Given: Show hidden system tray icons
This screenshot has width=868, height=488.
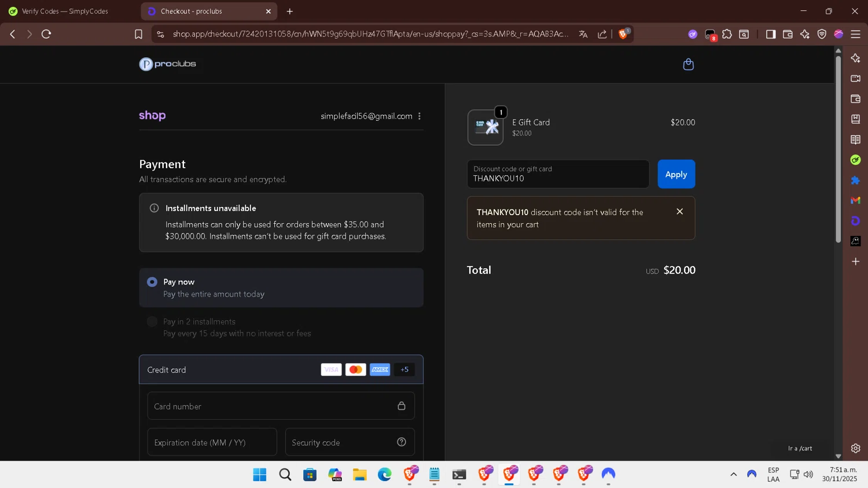Looking at the screenshot, I should pos(733,474).
